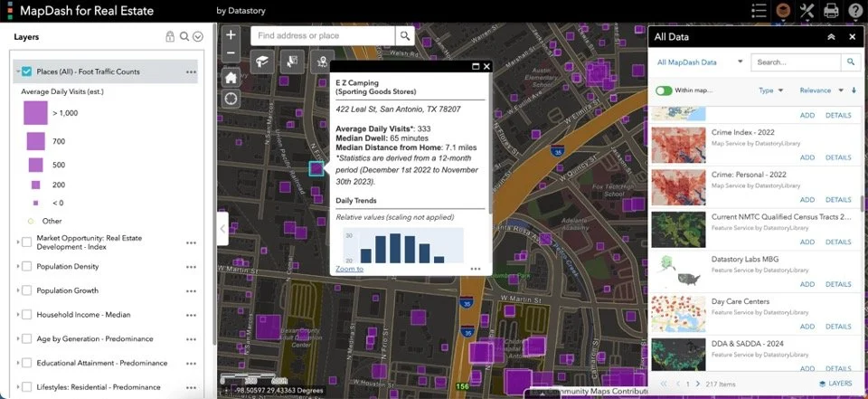Toggle the Within map switch
The width and height of the screenshot is (868, 399).
(x=664, y=90)
